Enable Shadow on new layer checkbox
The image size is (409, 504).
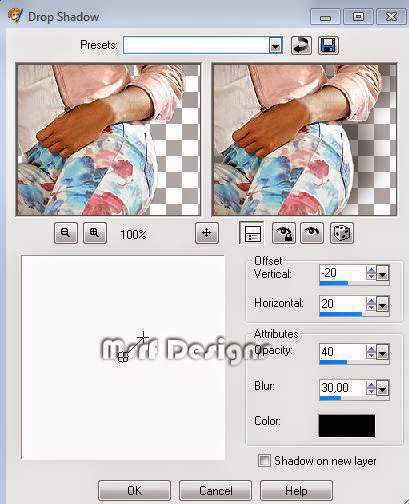click(x=264, y=461)
